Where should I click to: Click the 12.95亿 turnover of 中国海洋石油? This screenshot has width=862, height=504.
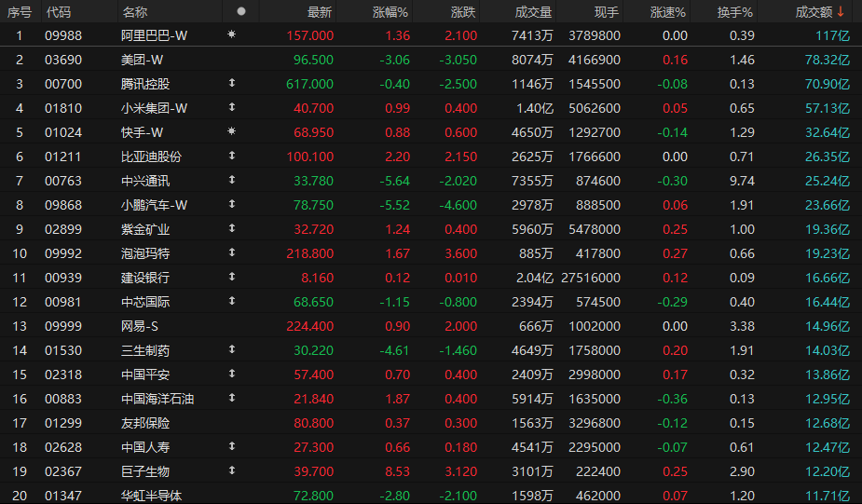828,399
